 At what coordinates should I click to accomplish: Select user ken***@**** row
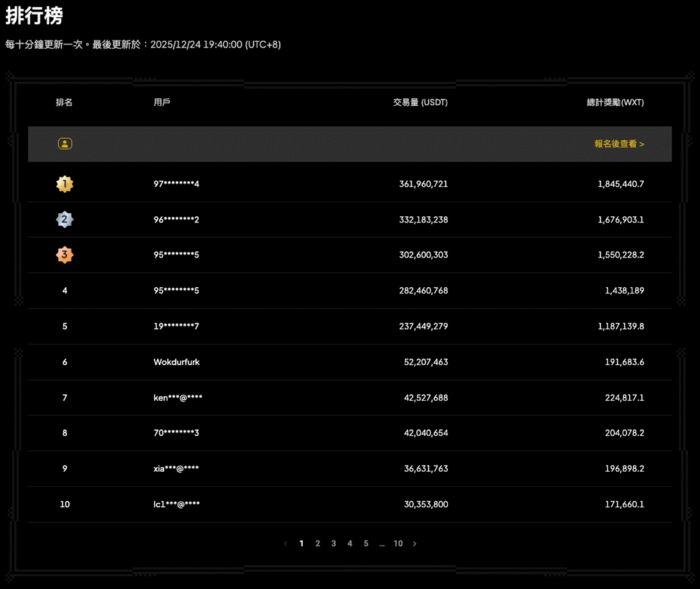[178, 398]
